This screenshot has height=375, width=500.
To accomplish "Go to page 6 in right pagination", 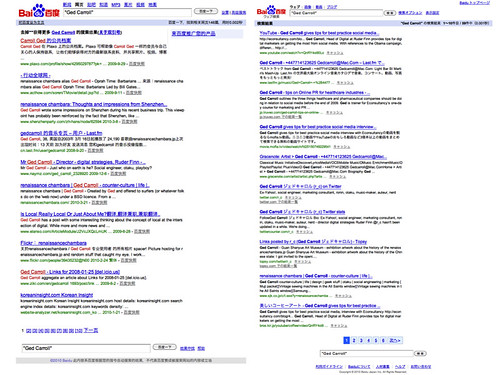I will click(x=383, y=340).
